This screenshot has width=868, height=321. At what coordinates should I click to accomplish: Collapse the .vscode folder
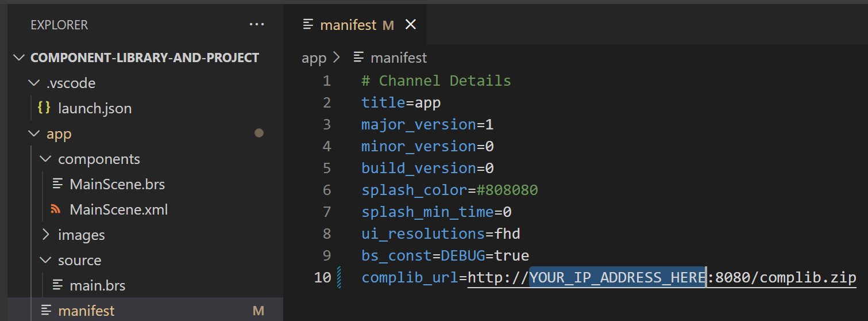(33, 83)
